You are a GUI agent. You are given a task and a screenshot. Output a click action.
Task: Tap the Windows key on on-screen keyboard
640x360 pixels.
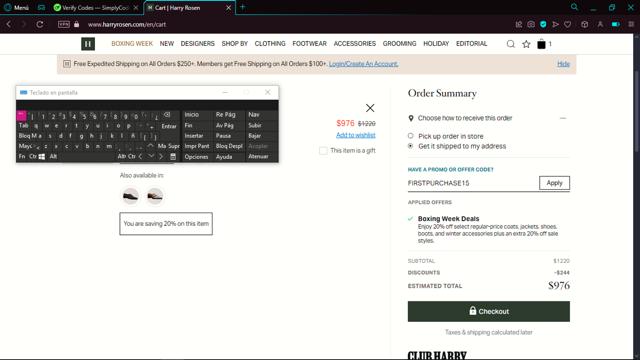coord(42,157)
